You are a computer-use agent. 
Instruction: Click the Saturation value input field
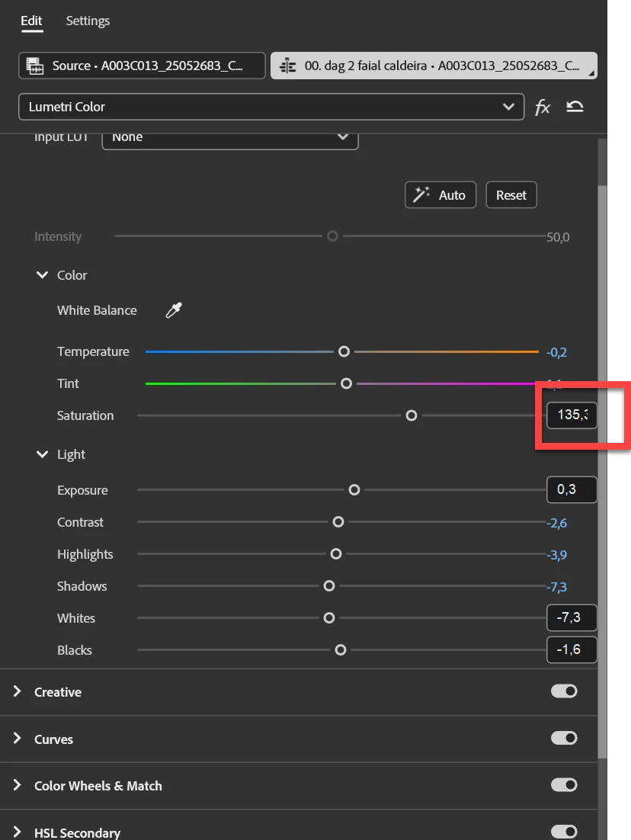pyautogui.click(x=572, y=415)
